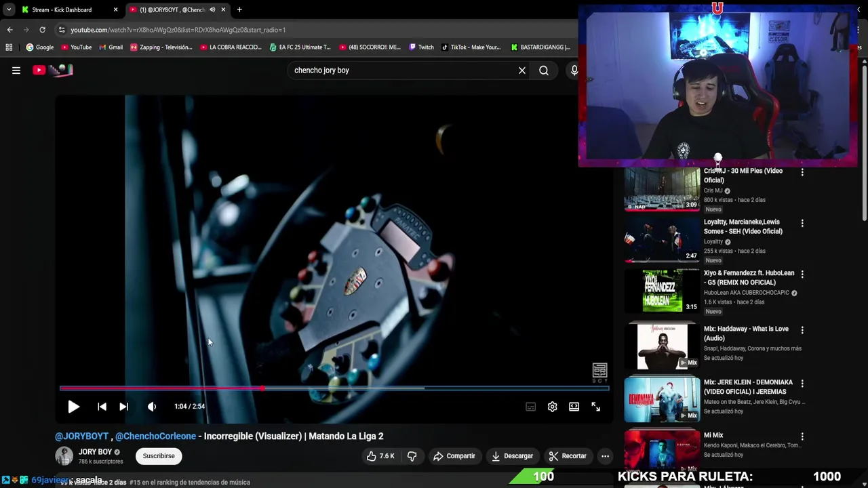Open options menu for Cris MJ video
Image resolution: width=868 pixels, height=488 pixels.
tap(802, 173)
